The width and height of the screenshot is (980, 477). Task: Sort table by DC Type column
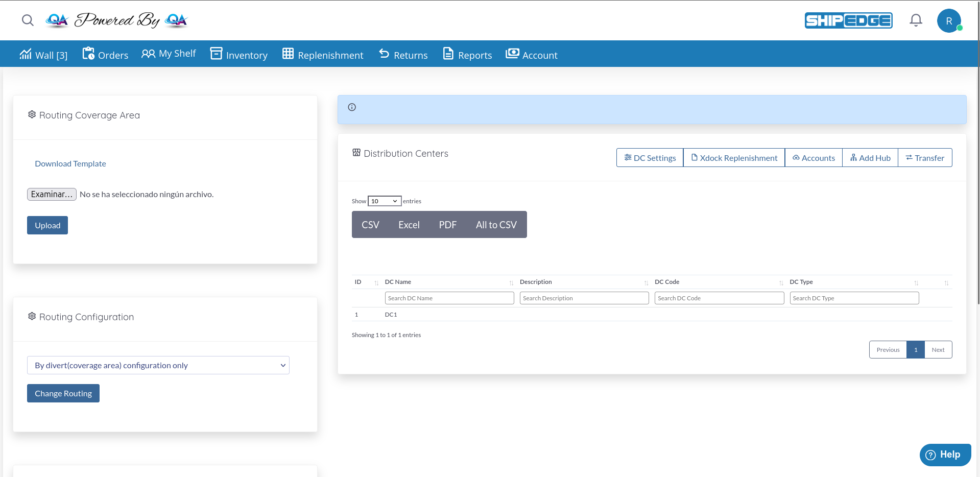click(853, 282)
